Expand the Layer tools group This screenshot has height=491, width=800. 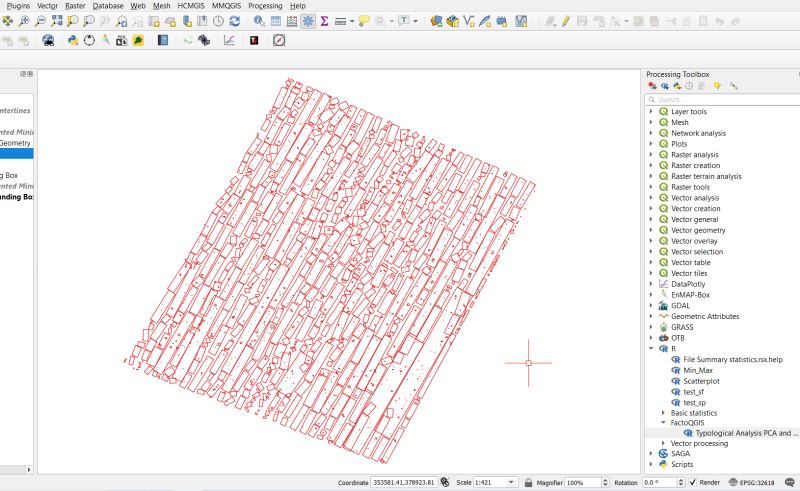(651, 111)
